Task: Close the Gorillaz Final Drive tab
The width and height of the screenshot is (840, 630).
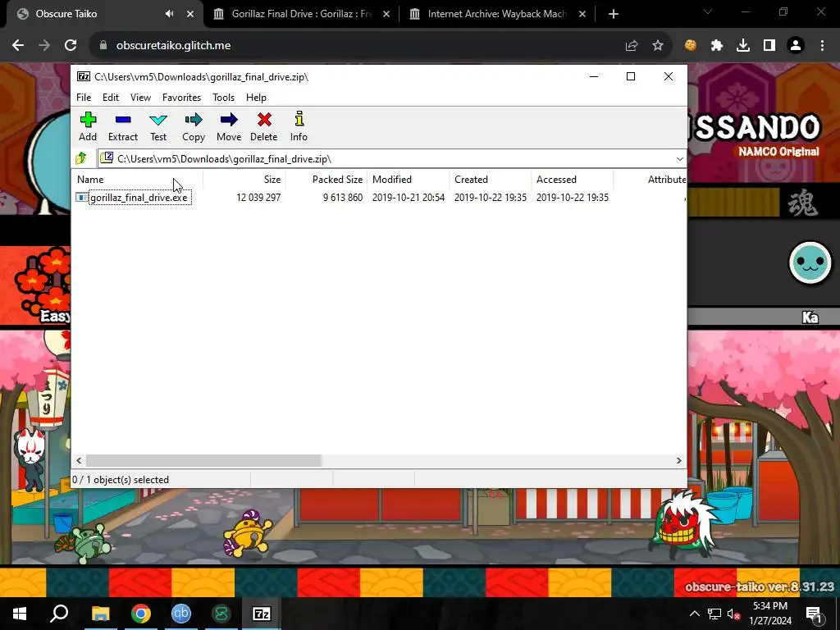Action: (386, 14)
